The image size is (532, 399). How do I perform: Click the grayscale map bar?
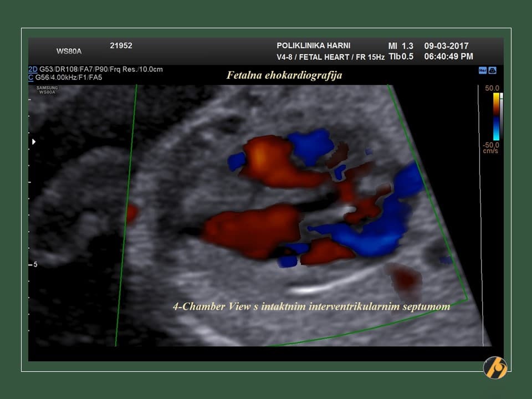pyautogui.click(x=501, y=116)
